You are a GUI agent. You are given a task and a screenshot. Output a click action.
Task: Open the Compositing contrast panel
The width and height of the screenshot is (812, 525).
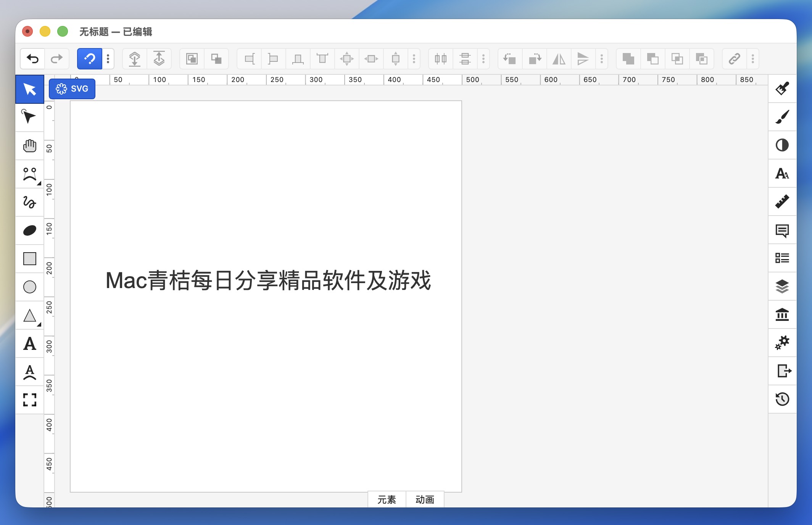(x=782, y=145)
